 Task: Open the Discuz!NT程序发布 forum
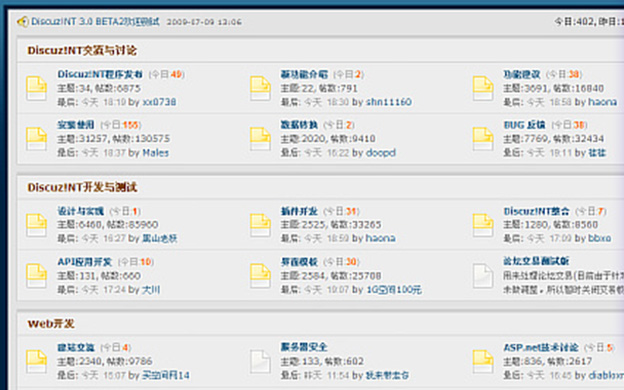100,74
